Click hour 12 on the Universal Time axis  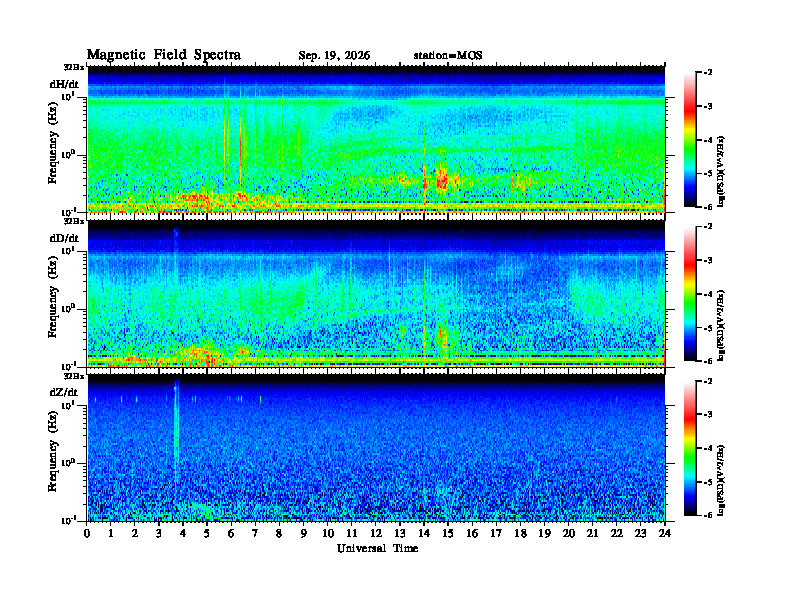click(376, 533)
